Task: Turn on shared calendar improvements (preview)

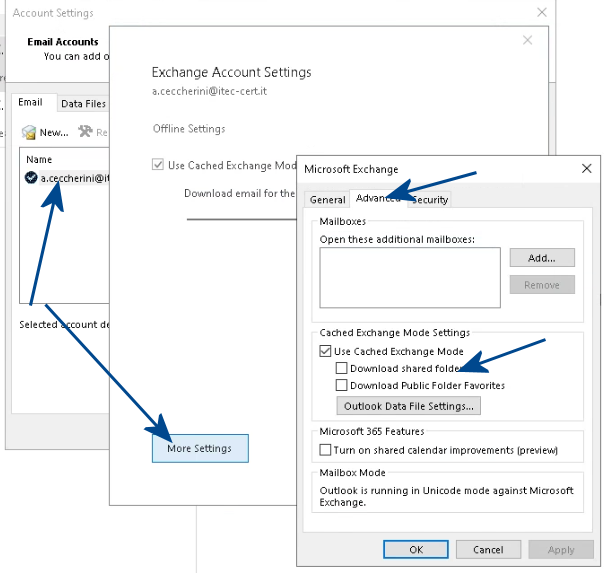Action: (x=325, y=449)
